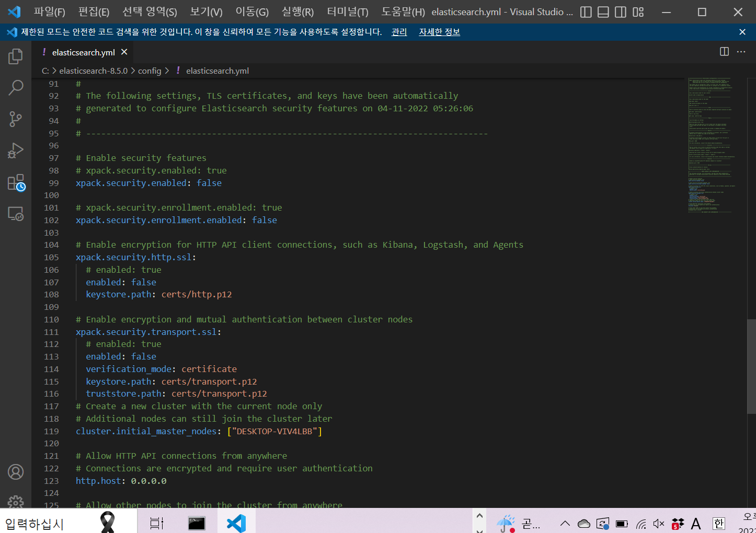Open the weather widget umbrella icon
The height and width of the screenshot is (533, 756).
pos(506,523)
